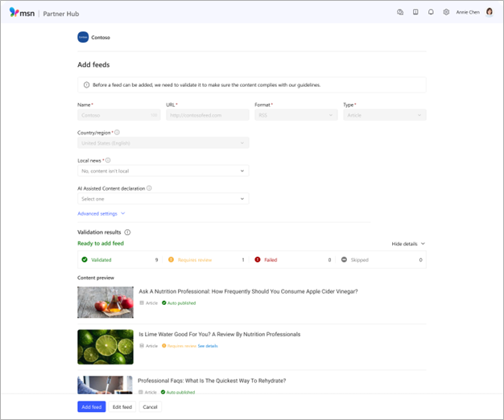This screenshot has width=504, height=420.
Task: Collapse validation results with Hide details
Action: pyautogui.click(x=408, y=243)
